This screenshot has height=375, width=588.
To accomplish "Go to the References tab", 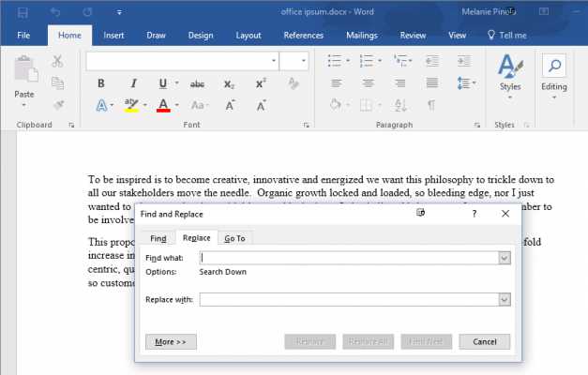I will tap(303, 36).
